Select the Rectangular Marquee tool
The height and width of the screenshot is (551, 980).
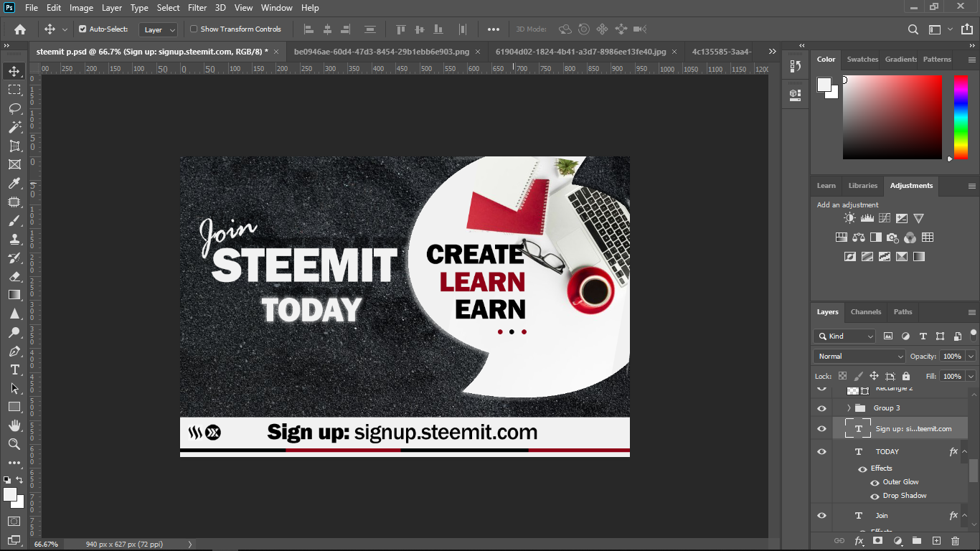point(14,90)
